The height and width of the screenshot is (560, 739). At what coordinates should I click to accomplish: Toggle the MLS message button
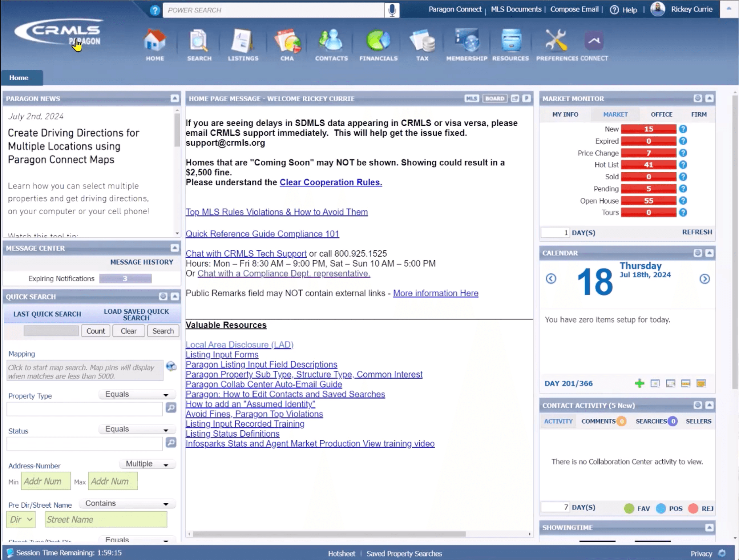[471, 99]
